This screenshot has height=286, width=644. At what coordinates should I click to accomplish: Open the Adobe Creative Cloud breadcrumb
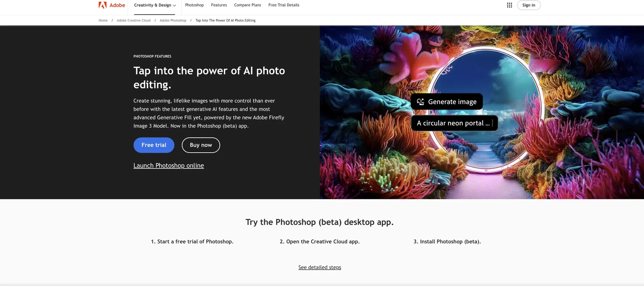pos(133,20)
